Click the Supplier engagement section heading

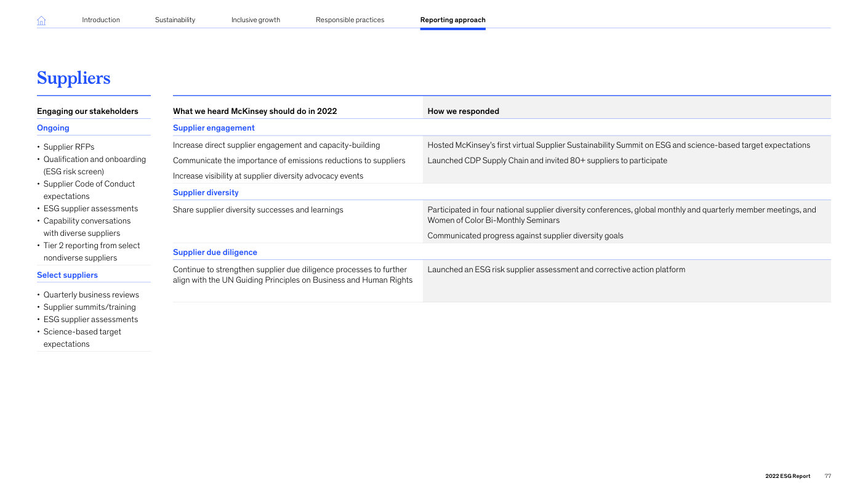(214, 128)
